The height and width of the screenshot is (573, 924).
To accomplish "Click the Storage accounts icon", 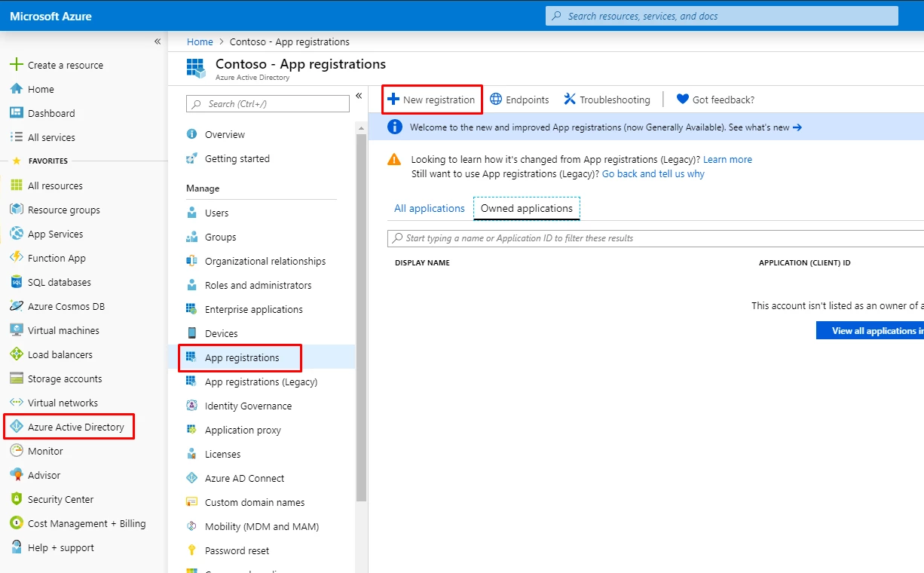I will 16,378.
